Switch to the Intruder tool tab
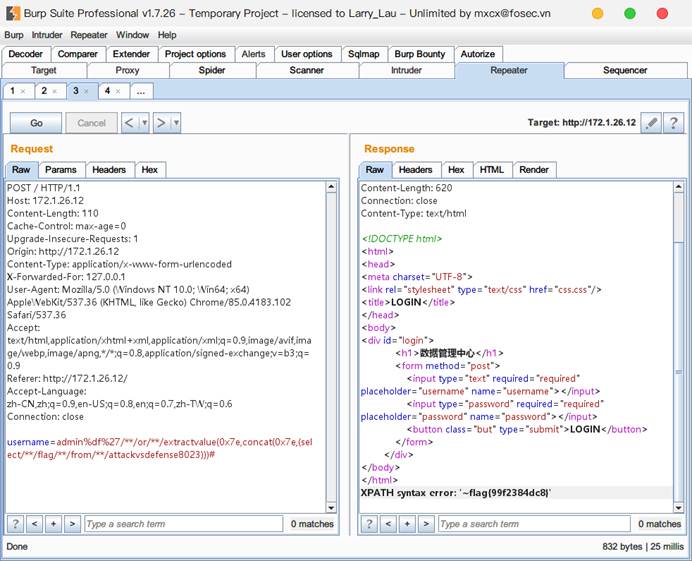Image resolution: width=692 pixels, height=561 pixels. [406, 70]
